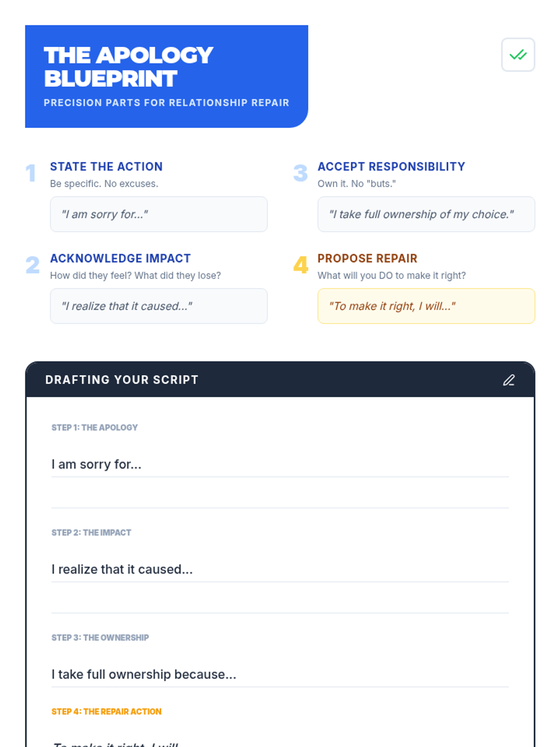Click into the Step 2 impact writing line
The image size is (560, 747).
click(280, 570)
